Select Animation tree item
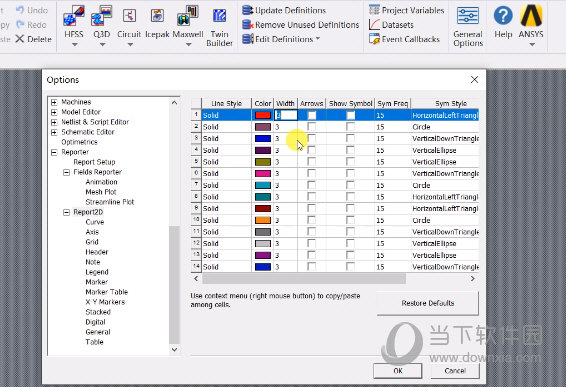The height and width of the screenshot is (387, 566). (x=101, y=182)
